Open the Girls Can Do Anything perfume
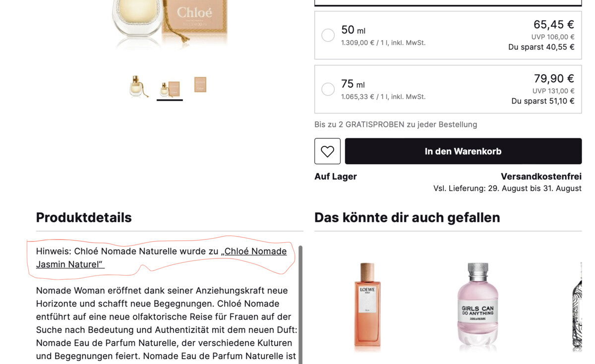The image size is (595, 364). coord(477,303)
